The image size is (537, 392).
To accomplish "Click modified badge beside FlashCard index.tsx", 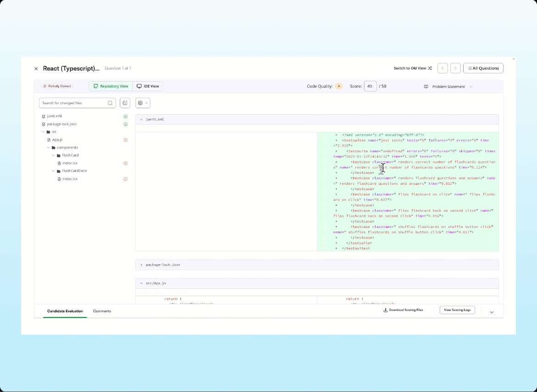I will point(126,164).
